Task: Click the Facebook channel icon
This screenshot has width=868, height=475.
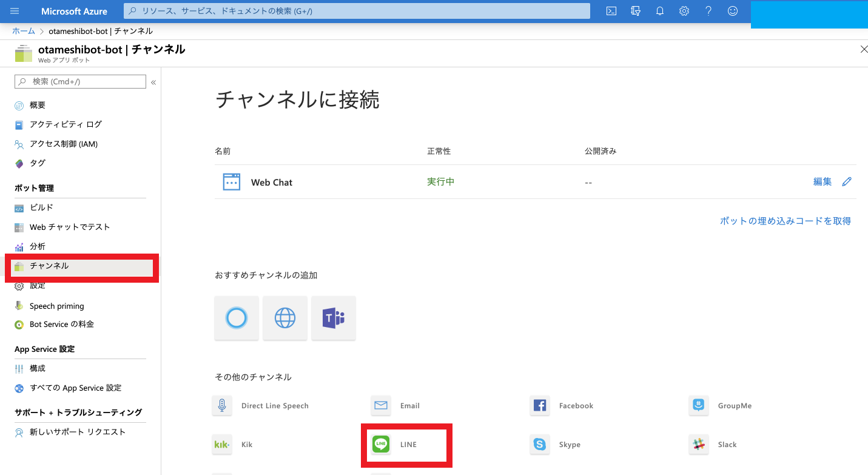Action: [540, 406]
